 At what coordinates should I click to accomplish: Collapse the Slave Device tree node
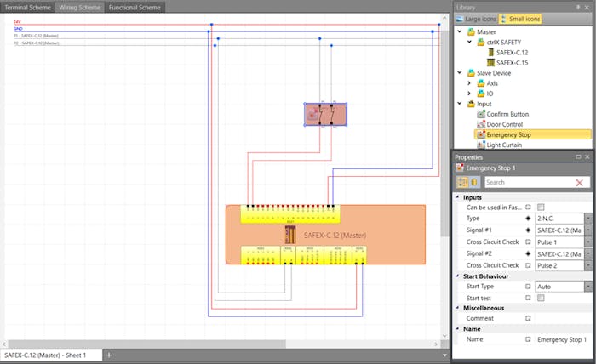tap(460, 72)
